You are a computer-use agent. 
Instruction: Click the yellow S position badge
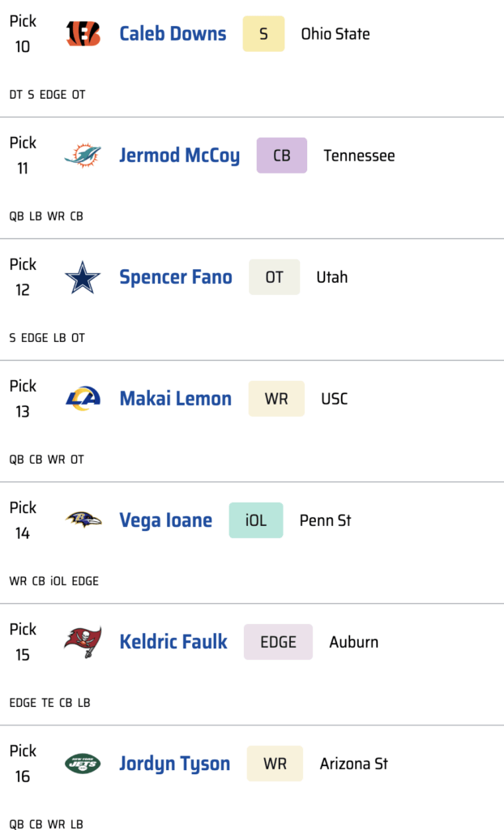pos(263,34)
